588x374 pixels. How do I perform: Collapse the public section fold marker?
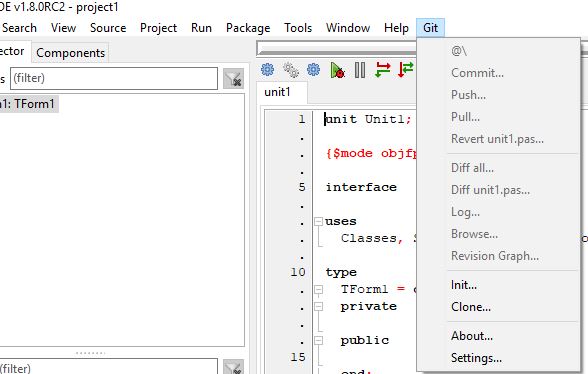tap(318, 340)
